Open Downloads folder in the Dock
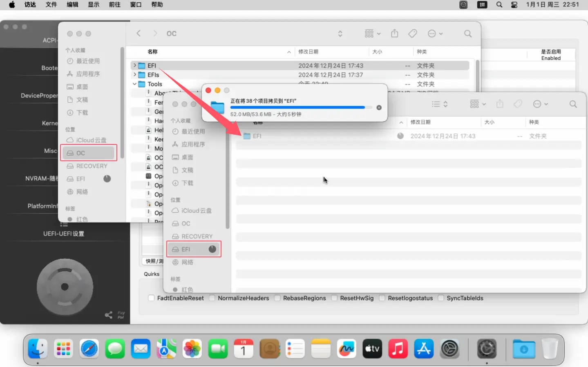This screenshot has height=367, width=588. coord(524,349)
